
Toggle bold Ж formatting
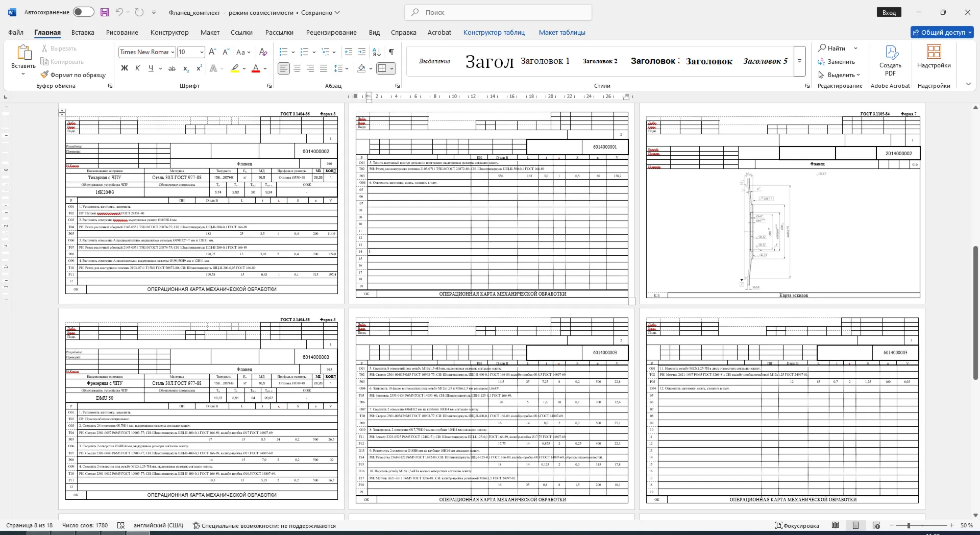tap(124, 68)
